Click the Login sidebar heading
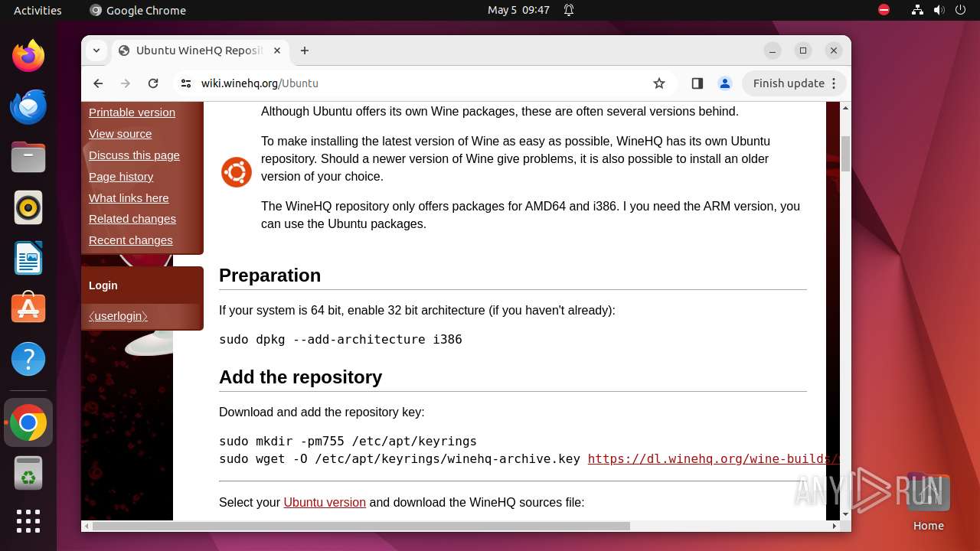980x551 pixels. pos(103,285)
